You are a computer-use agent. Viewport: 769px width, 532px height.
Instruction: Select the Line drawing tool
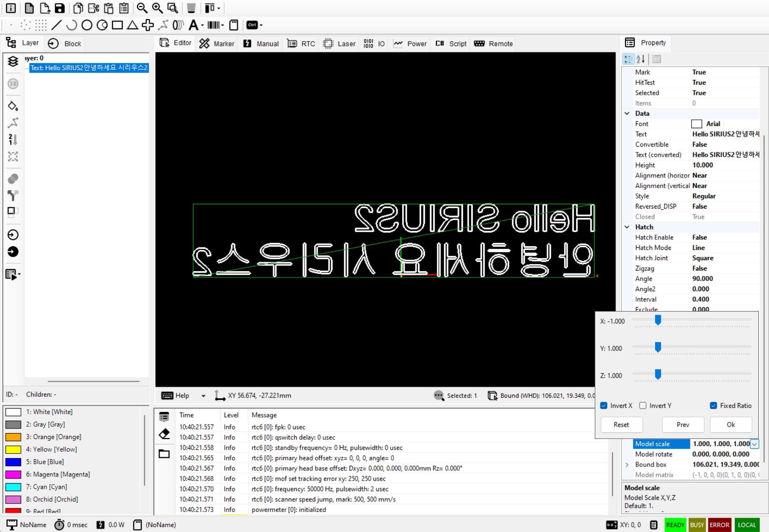(56, 25)
